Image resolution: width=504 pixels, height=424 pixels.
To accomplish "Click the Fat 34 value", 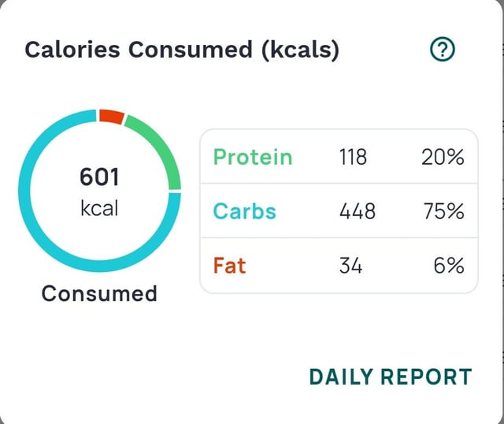I will 350,266.
